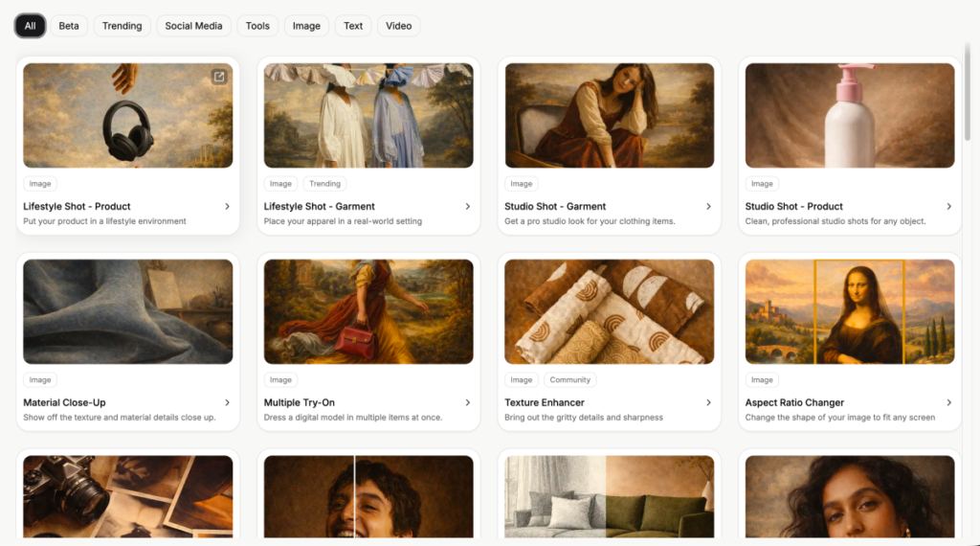Filter tools by Video category
This screenshot has height=546, width=980.
(x=399, y=26)
